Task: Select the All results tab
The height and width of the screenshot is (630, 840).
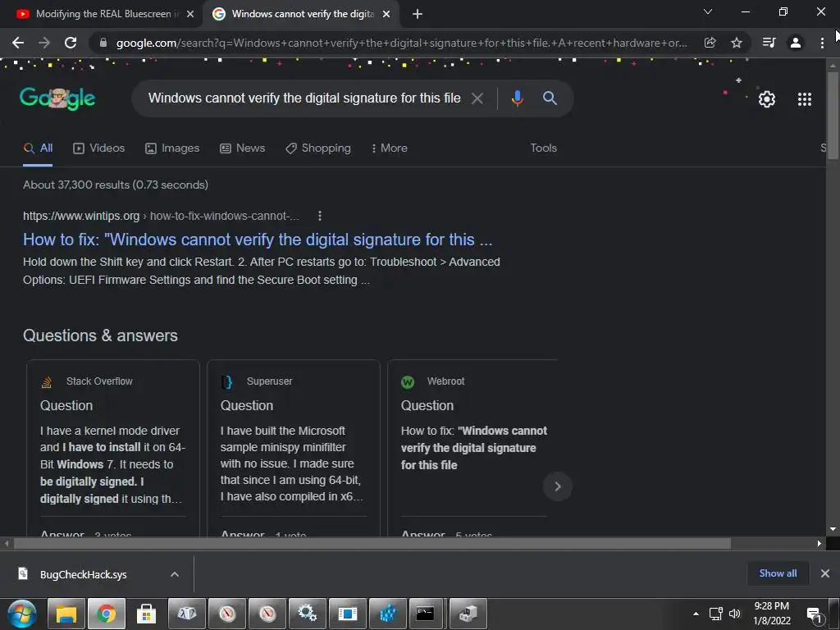Action: point(38,148)
